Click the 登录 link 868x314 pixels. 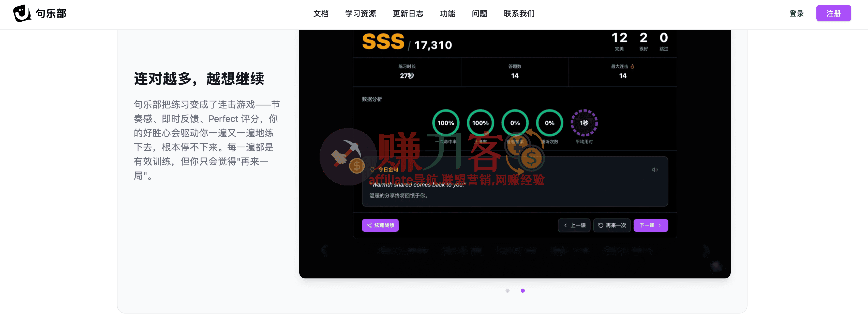797,13
